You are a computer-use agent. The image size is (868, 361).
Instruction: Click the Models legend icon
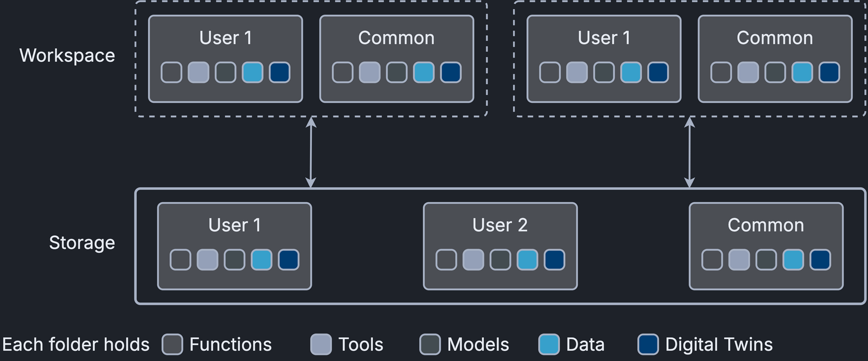point(430,344)
